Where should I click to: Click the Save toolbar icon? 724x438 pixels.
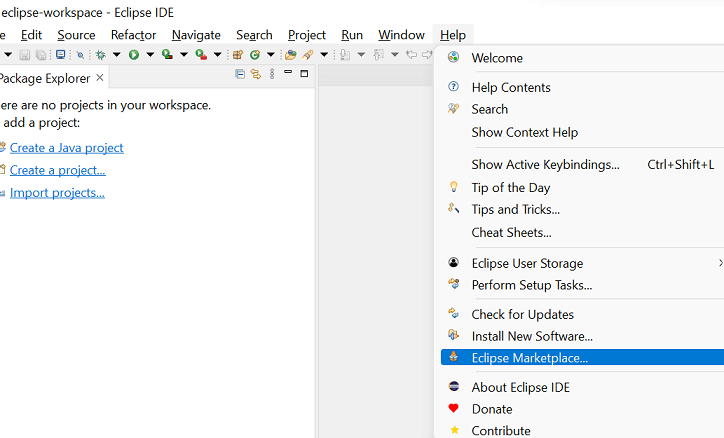(x=24, y=55)
